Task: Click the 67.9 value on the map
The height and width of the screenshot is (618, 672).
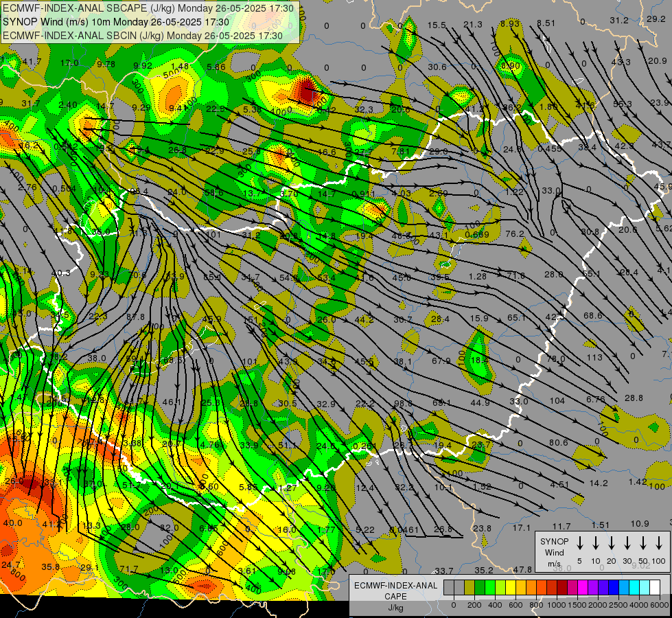Action: click(x=441, y=360)
